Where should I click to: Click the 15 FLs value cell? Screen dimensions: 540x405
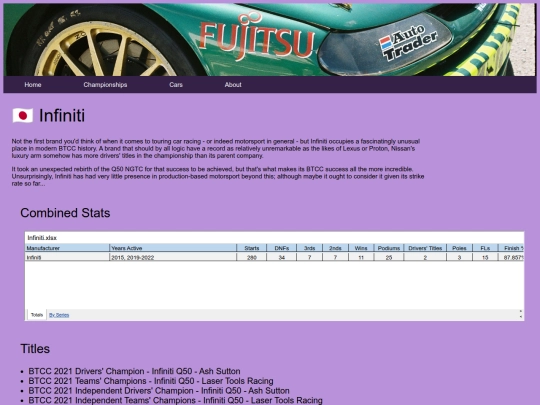pyautogui.click(x=485, y=257)
